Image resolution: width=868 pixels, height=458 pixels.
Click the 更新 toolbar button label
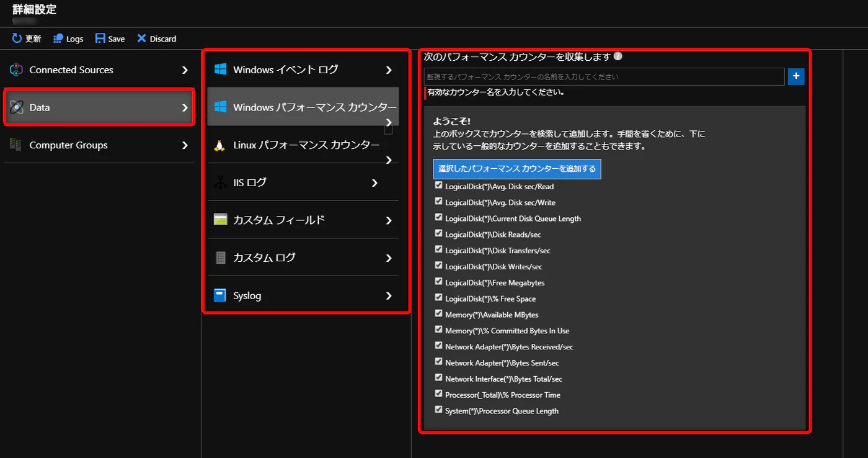click(33, 38)
